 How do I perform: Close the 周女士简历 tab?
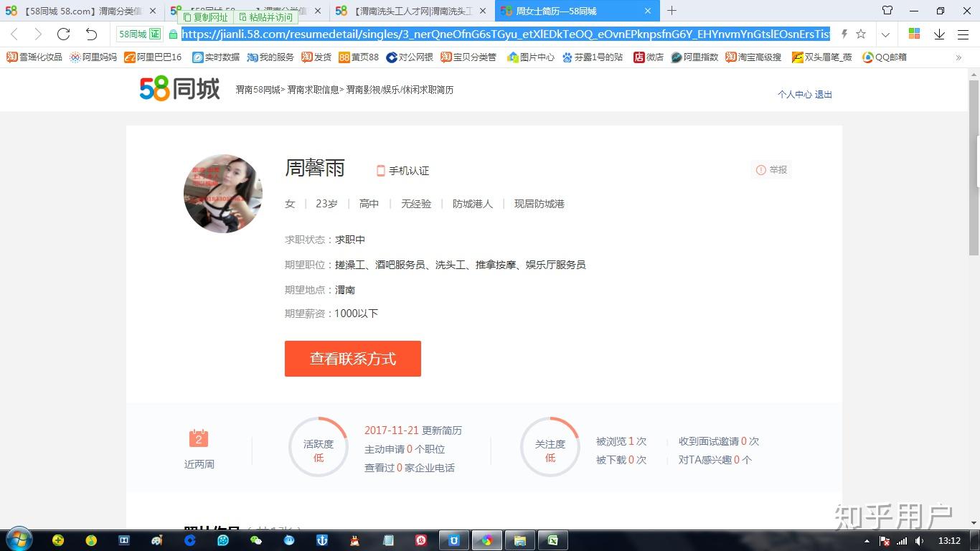(648, 11)
